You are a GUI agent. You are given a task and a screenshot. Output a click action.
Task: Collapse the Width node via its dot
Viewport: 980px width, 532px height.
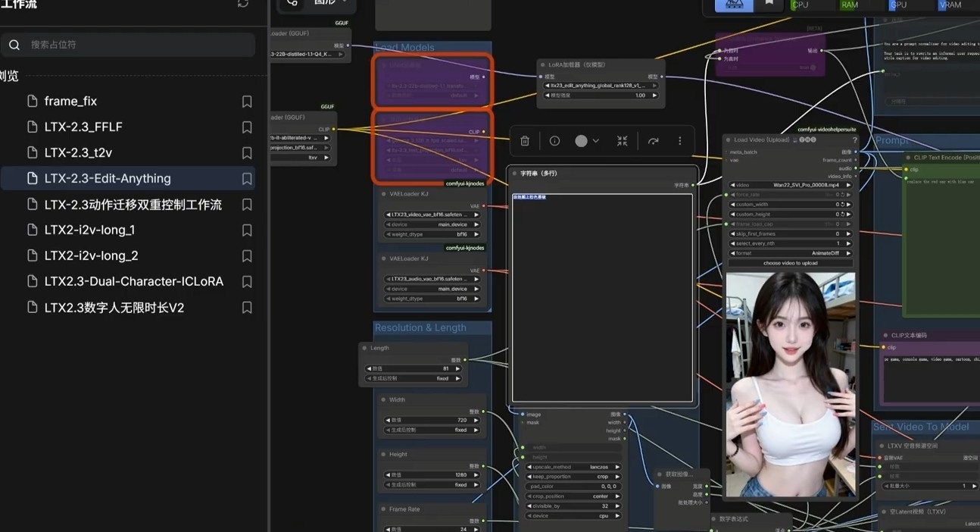coord(383,399)
